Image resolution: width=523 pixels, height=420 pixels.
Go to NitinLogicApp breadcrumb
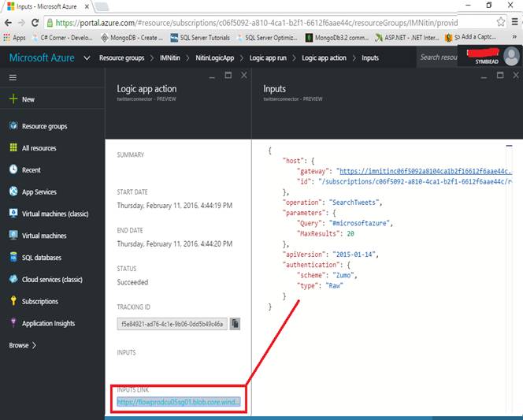pos(215,58)
